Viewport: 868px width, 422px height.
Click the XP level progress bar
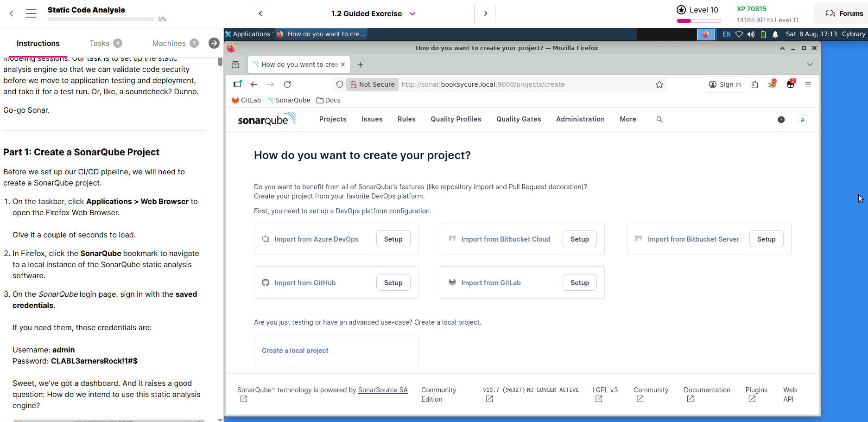click(x=698, y=21)
